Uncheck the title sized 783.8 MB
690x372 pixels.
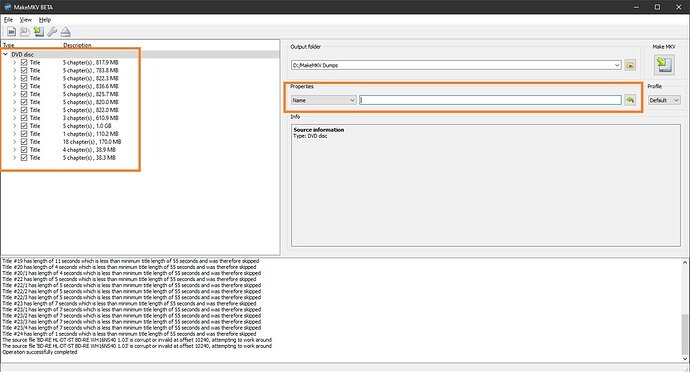coord(24,70)
